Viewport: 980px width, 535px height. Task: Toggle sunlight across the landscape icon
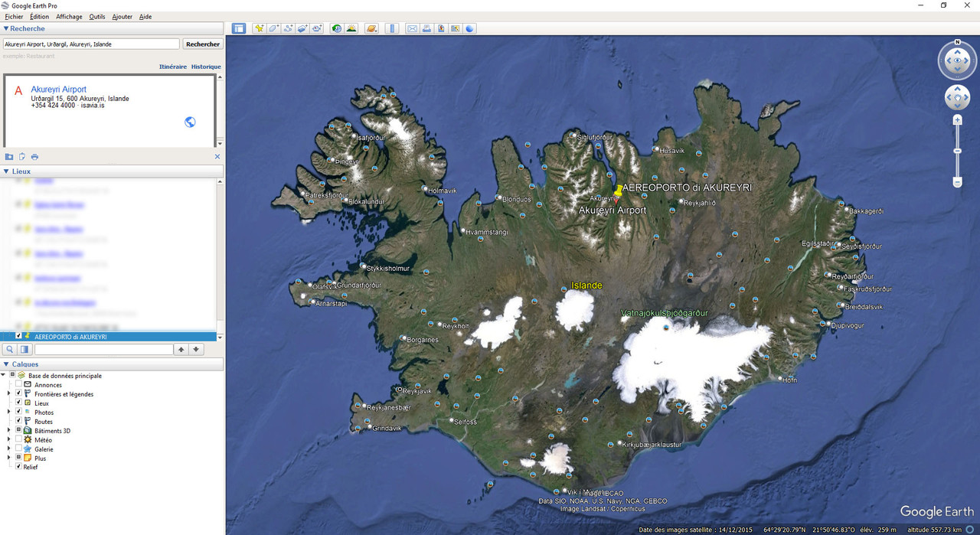(351, 28)
